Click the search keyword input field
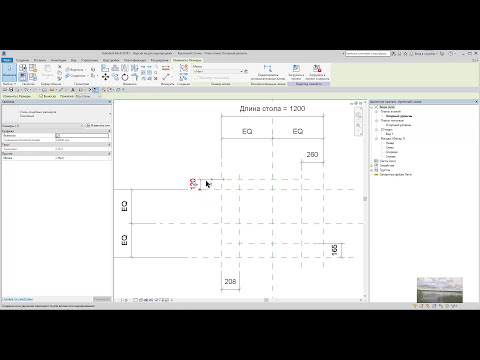Screen dimensions: 480x360 tap(367, 53)
